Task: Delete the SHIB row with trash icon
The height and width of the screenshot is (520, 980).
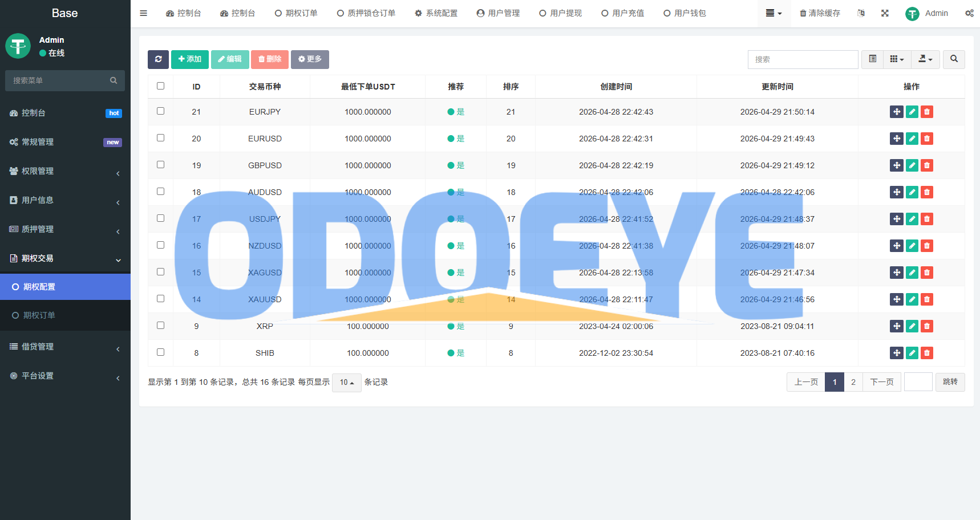Action: point(927,353)
